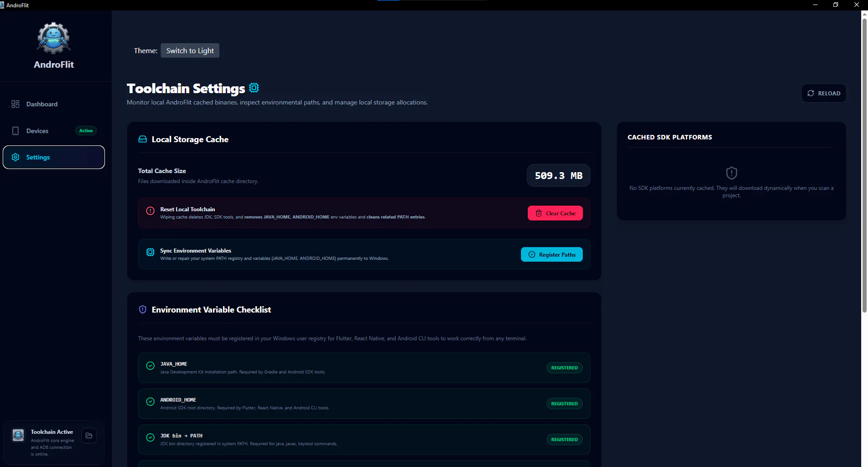Click the shield icon in Cached SDK Platforms
Viewport: 868px width, 467px height.
[x=731, y=173]
